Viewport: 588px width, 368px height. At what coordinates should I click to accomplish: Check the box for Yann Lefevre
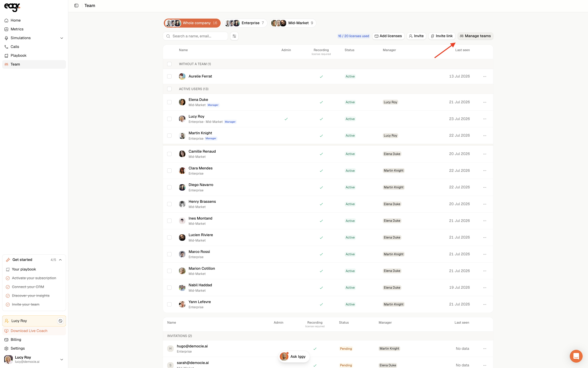[x=169, y=304]
